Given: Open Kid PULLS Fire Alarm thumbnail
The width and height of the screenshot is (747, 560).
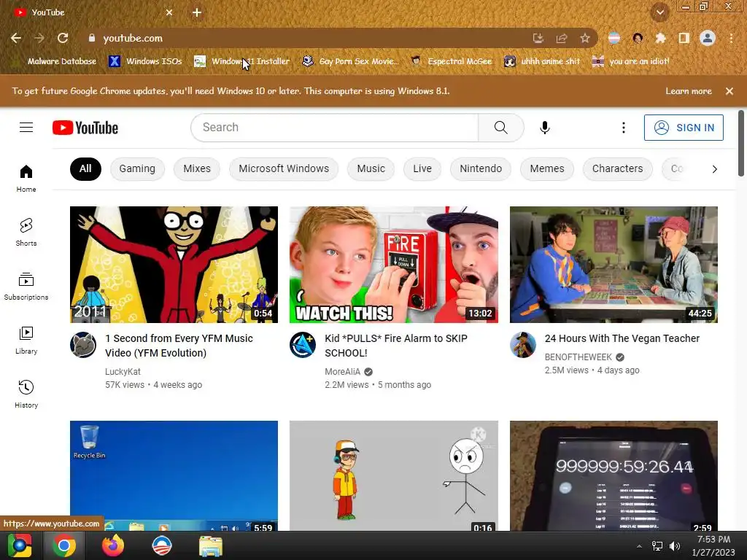Looking at the screenshot, I should (x=393, y=264).
